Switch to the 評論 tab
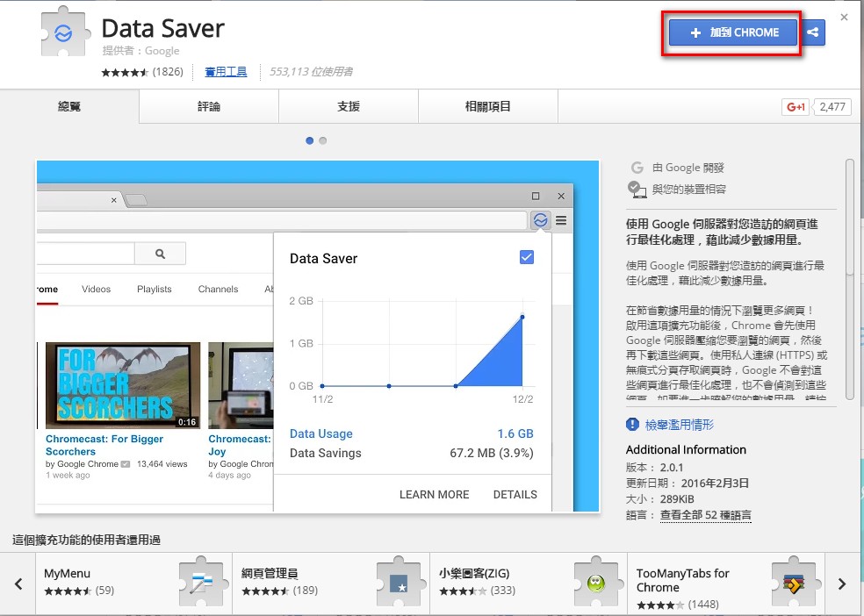Image resolution: width=864 pixels, height=616 pixels. [x=209, y=106]
